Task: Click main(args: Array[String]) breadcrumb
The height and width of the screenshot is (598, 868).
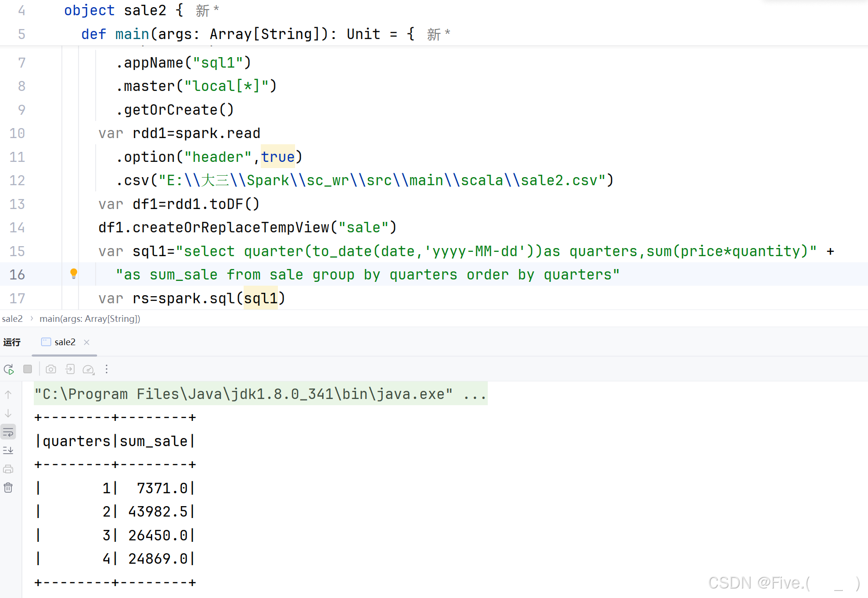Action: (x=90, y=319)
